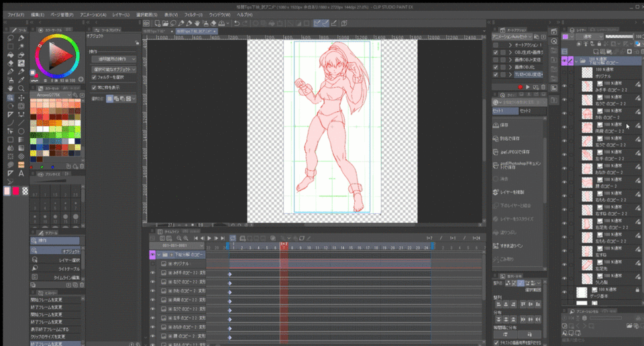Toggle the 常に枠を表示 checkbox

[94, 86]
